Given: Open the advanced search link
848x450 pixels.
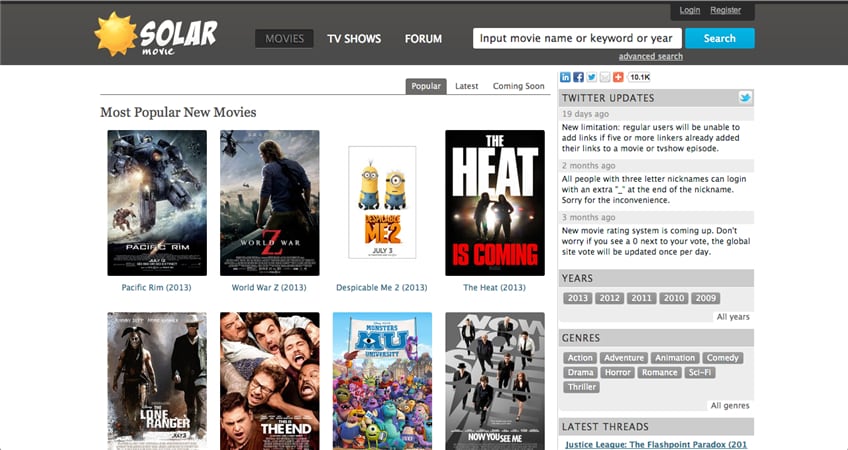Looking at the screenshot, I should click(651, 56).
